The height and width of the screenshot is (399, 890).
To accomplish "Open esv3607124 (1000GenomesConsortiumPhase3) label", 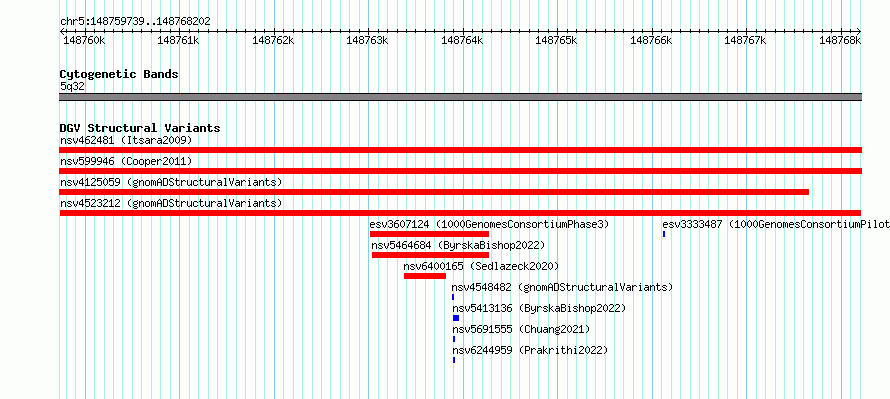I will (489, 224).
